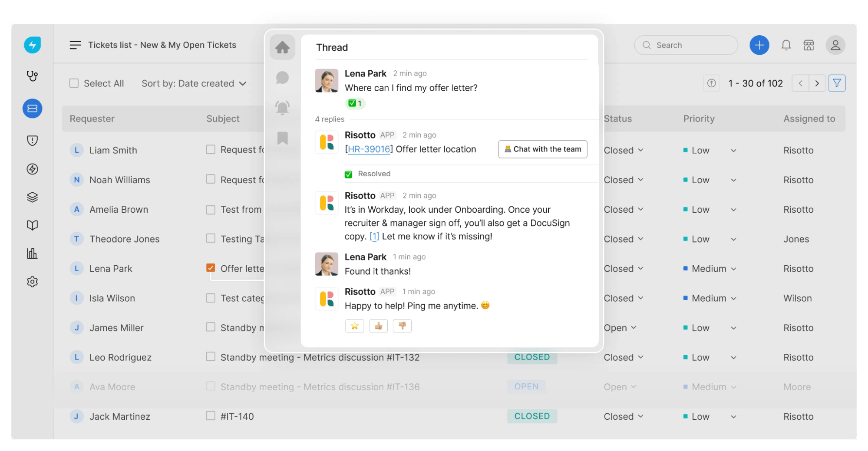
Task: Open the lightning circle sidebar icon
Action: pos(32,169)
